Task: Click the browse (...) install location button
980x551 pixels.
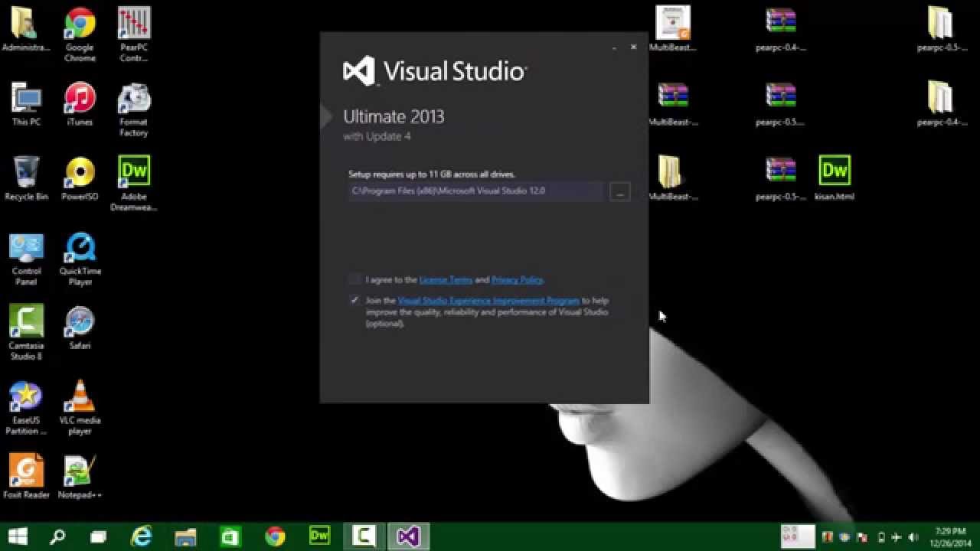Action: click(620, 191)
